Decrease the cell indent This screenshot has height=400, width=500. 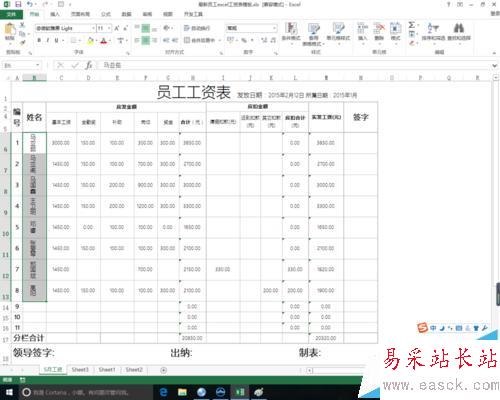[x=166, y=40]
